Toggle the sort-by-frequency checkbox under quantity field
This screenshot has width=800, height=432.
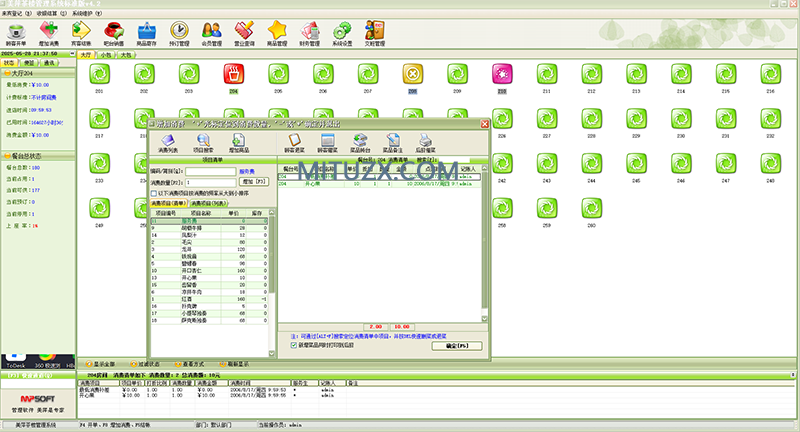tap(154, 193)
